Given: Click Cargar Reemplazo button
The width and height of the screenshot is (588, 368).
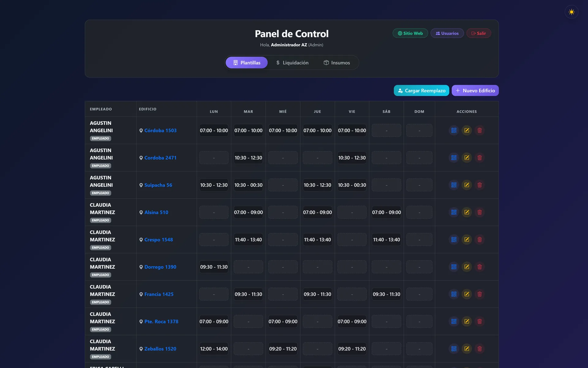Looking at the screenshot, I should (421, 90).
